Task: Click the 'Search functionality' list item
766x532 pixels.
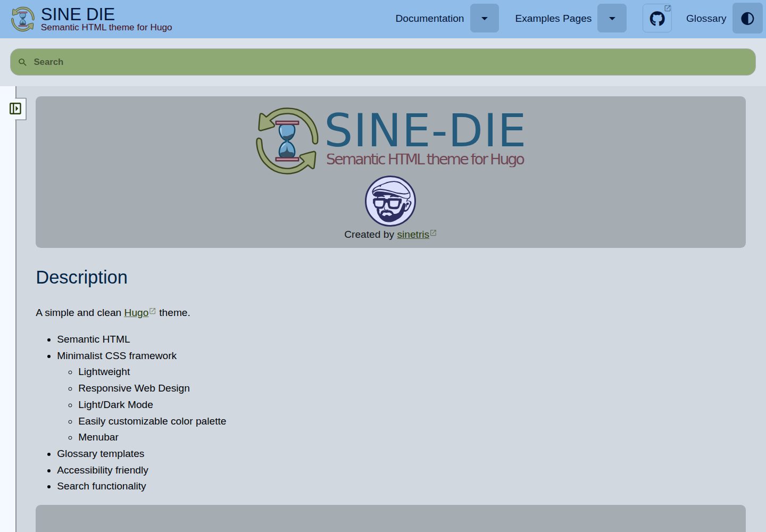Action: (102, 486)
